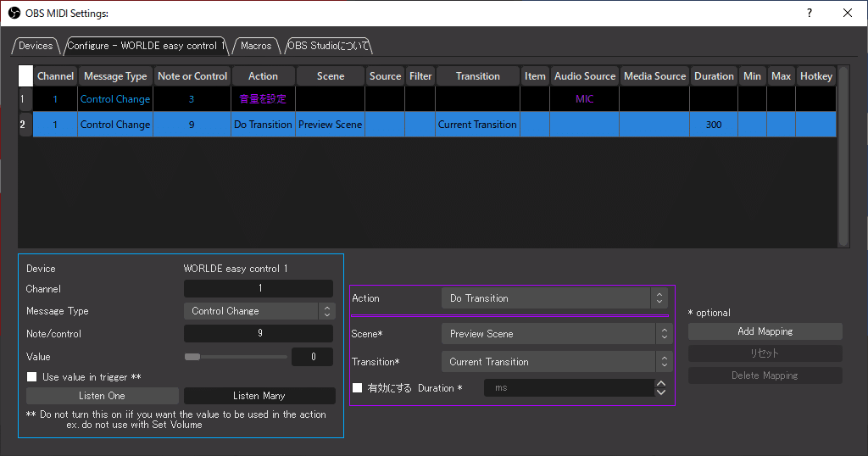
Task: Open the Configure - WORLDE easy control 1 tab
Action: [x=146, y=46]
